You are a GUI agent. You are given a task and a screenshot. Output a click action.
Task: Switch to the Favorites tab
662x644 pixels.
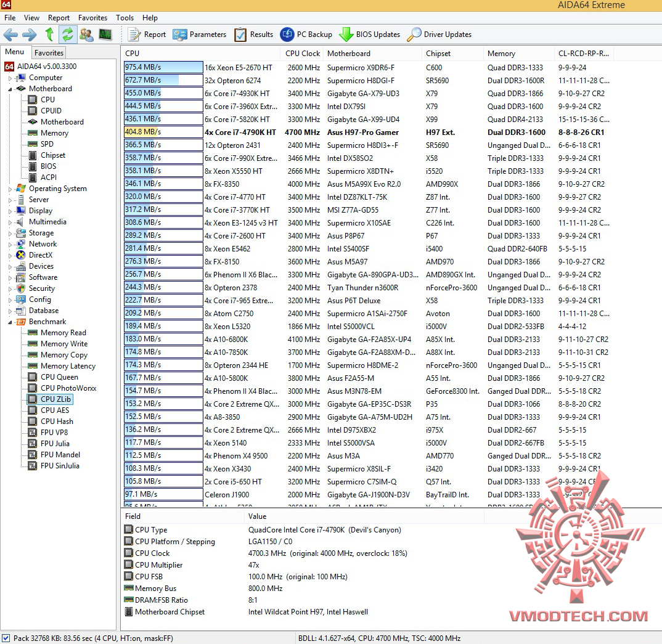49,53
